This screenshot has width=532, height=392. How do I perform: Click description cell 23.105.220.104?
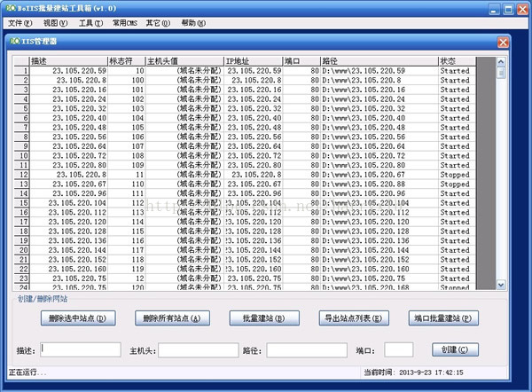68,203
